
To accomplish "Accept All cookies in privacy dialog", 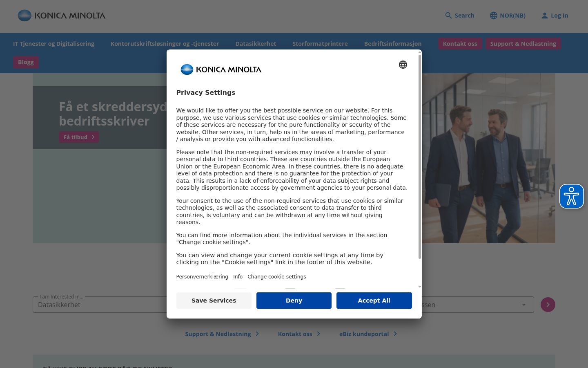I will click(374, 301).
